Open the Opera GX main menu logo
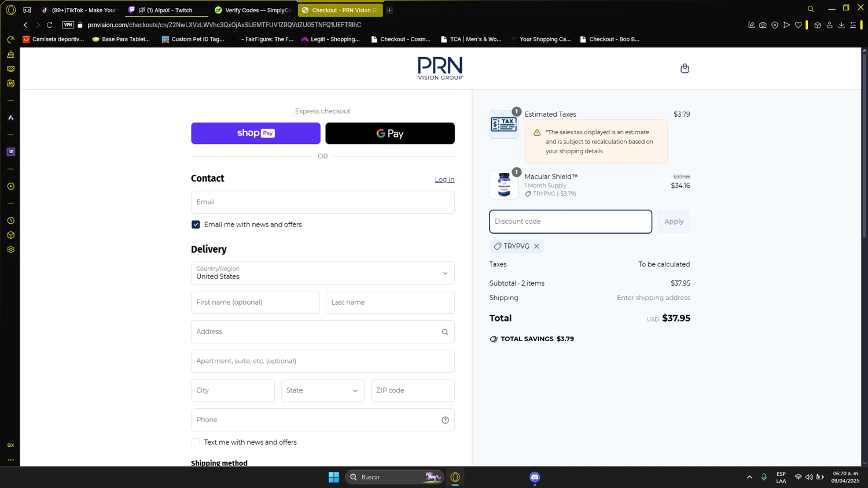This screenshot has width=868, height=488. (x=10, y=10)
